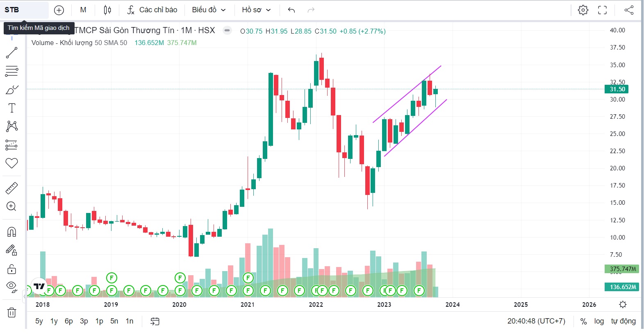Viewport: 644px width, 335px height.
Task: Remove drawings with the trash icon
Action: point(11,312)
